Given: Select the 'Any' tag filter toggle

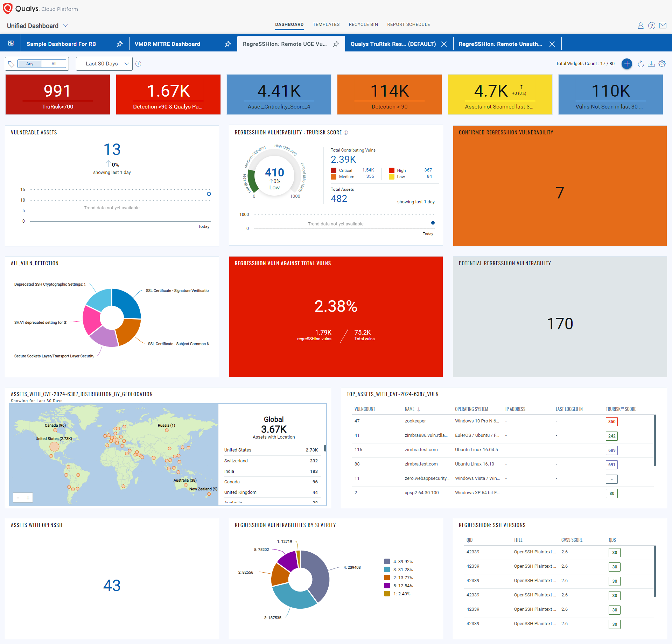Looking at the screenshot, I should (x=30, y=64).
